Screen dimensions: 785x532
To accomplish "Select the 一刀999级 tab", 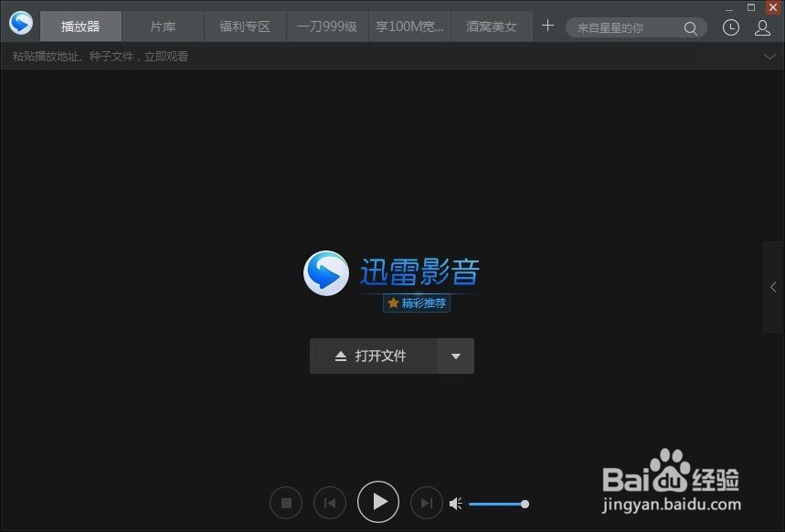I will point(327,27).
